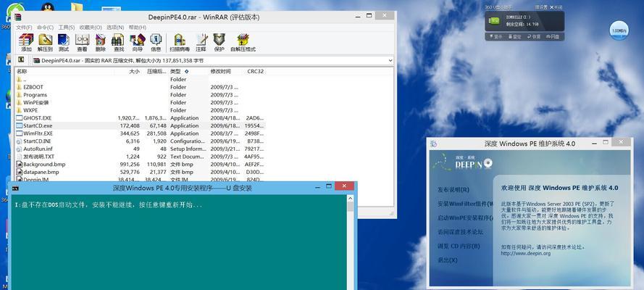Click 设置 in the 360 U盘 widget
This screenshot has width=644, height=290.
541,7
